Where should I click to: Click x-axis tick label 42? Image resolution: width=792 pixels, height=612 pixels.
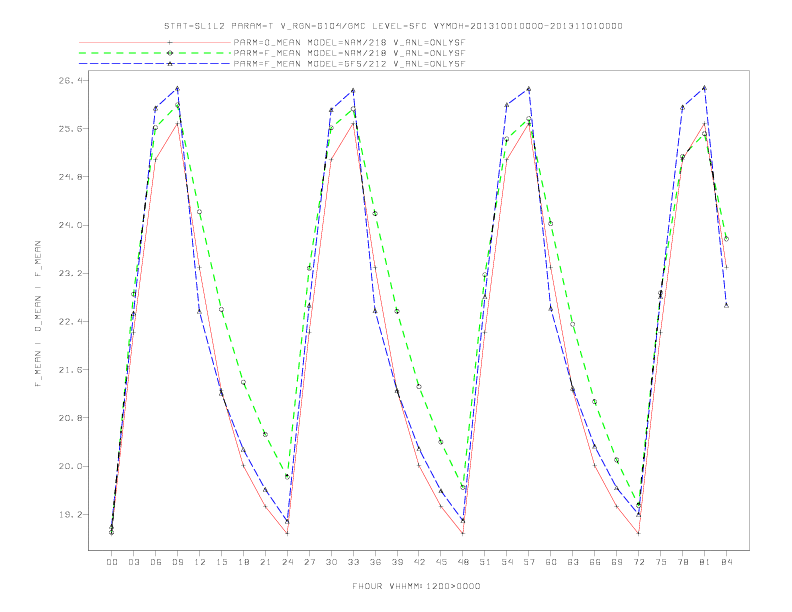pos(419,562)
